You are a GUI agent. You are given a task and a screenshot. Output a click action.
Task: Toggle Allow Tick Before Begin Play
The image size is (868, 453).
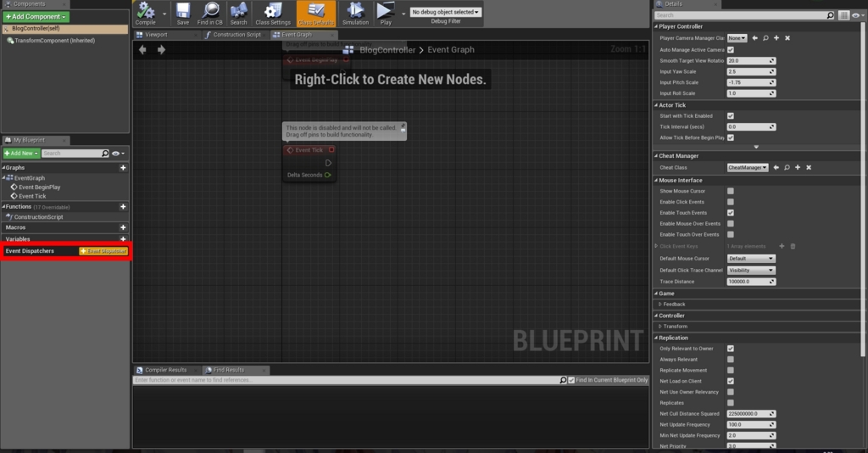[730, 137]
